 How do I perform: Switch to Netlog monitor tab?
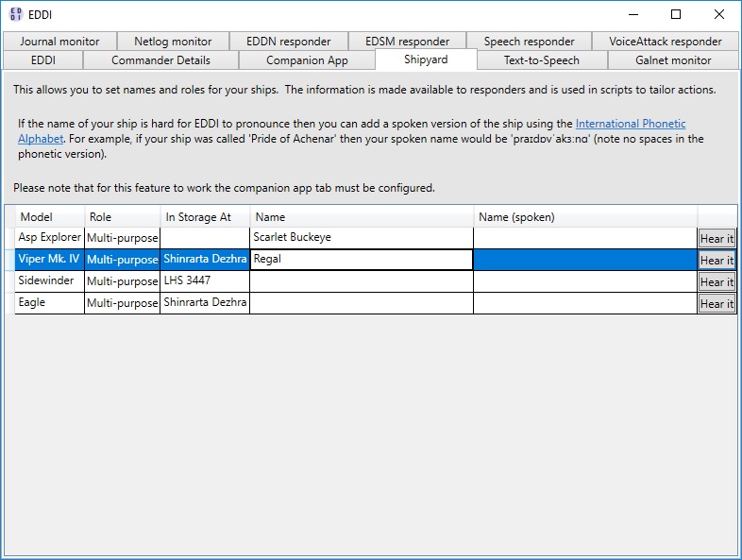click(173, 42)
